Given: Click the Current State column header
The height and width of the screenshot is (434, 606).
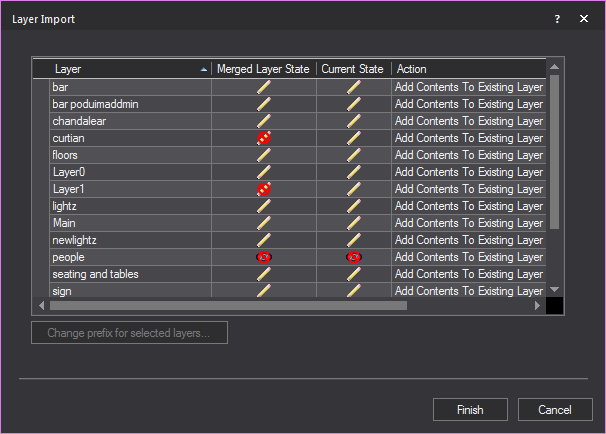Looking at the screenshot, I should (354, 69).
